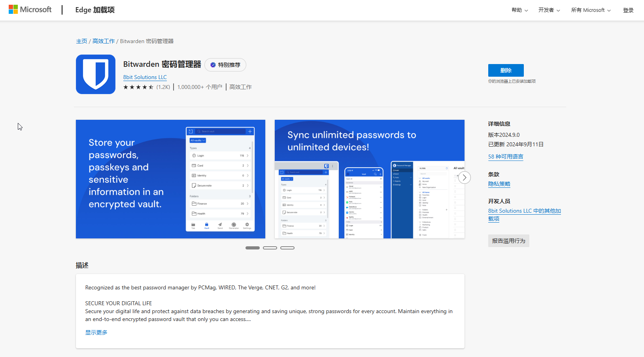Advance carousel with next arrow

click(465, 178)
